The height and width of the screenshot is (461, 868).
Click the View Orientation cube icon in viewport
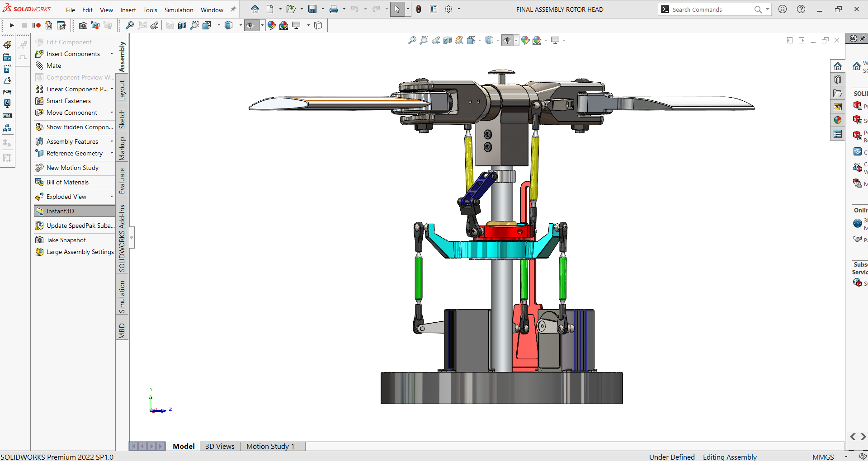pos(471,40)
